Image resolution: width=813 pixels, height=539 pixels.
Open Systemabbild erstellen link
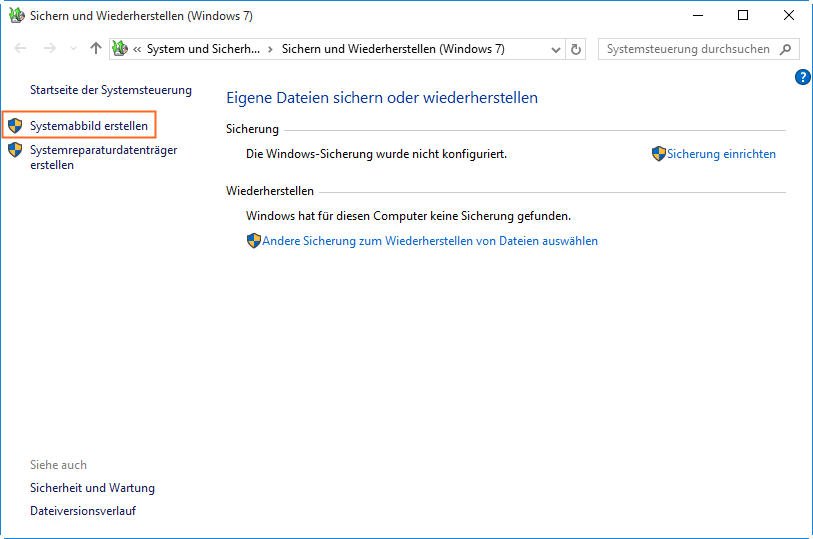click(x=89, y=126)
